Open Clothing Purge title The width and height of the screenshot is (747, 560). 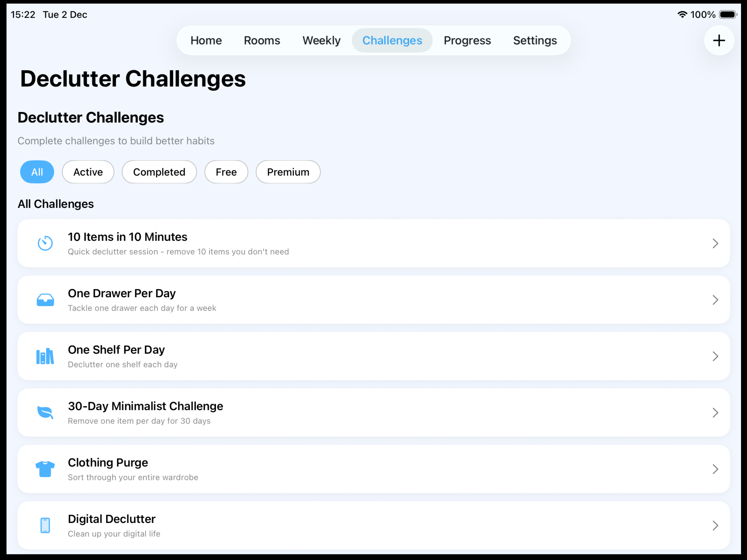(108, 462)
